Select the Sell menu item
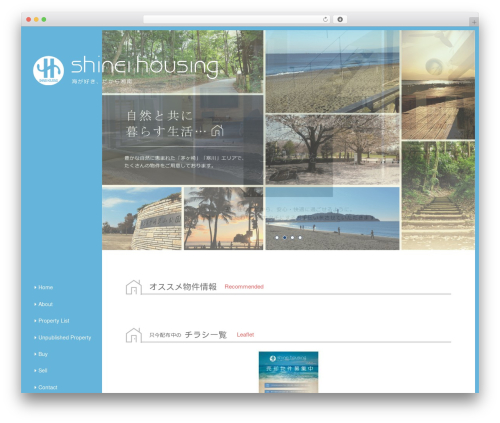 tap(42, 370)
